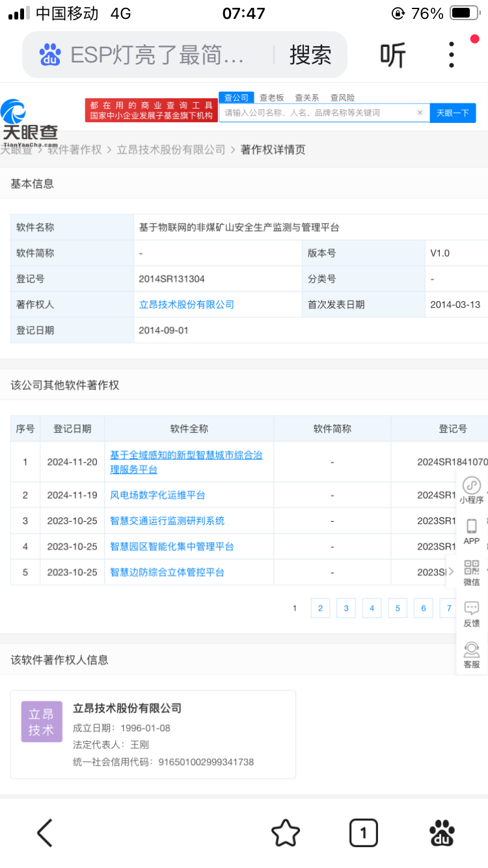Select the 查风险 tab
The height and width of the screenshot is (868, 488).
(x=342, y=98)
